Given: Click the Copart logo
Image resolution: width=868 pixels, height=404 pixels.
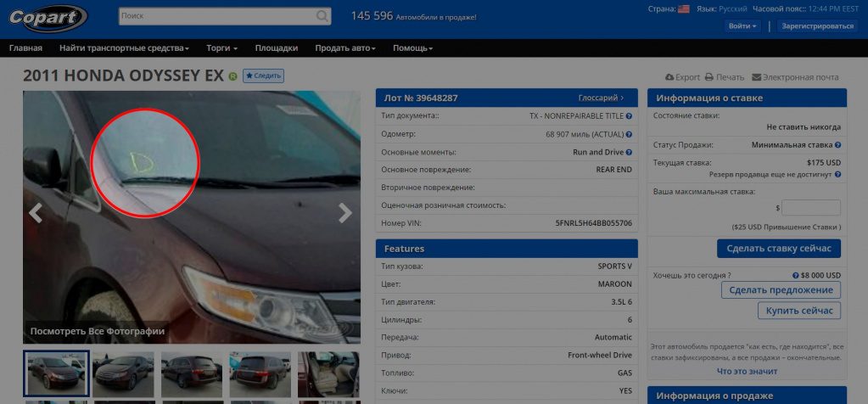Looking at the screenshot, I should coord(48,19).
